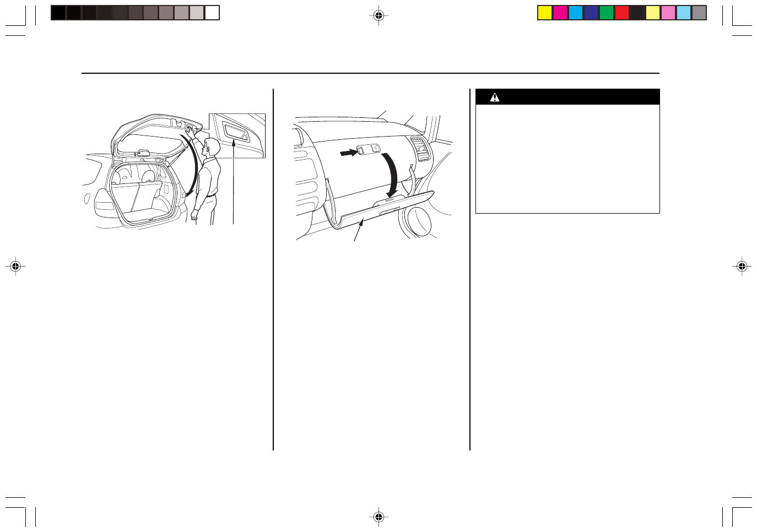The image size is (757, 532).
Task: Click the top center registration mark
Action: click(378, 16)
